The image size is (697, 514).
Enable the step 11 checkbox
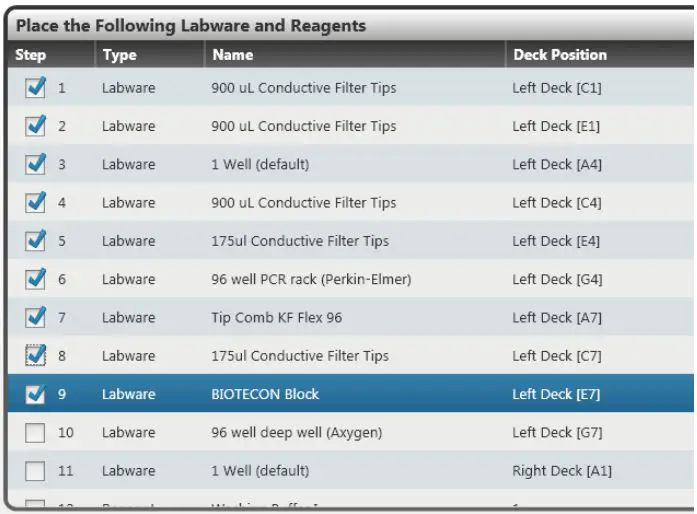35,470
